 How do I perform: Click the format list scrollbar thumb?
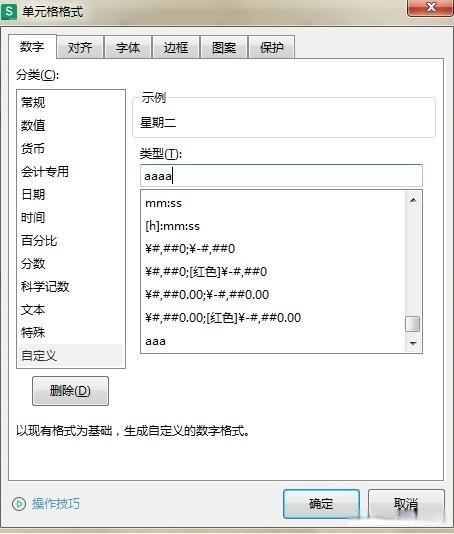413,324
